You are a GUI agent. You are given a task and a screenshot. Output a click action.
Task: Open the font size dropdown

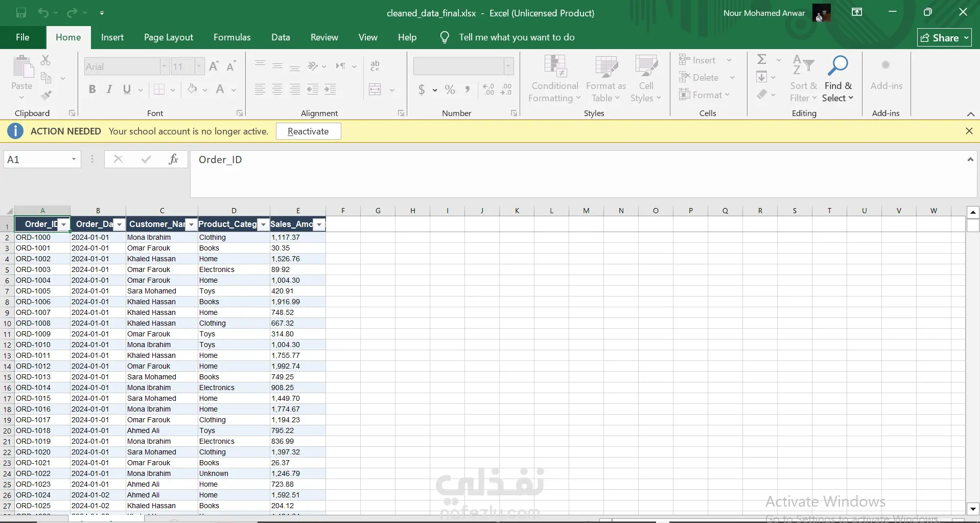pyautogui.click(x=199, y=66)
